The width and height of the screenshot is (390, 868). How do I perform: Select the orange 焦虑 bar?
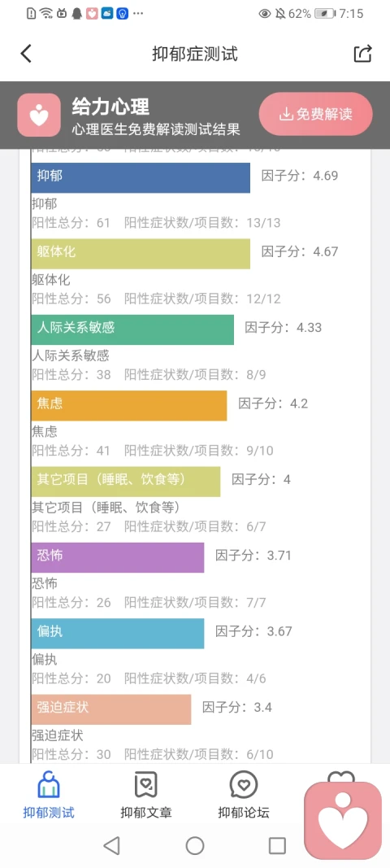point(129,405)
